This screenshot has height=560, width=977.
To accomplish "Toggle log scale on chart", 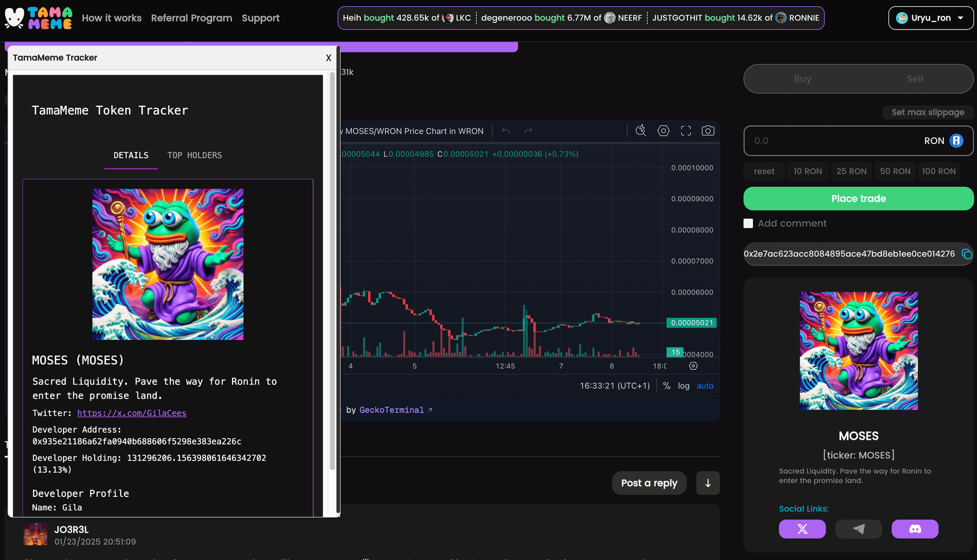I will point(683,386).
